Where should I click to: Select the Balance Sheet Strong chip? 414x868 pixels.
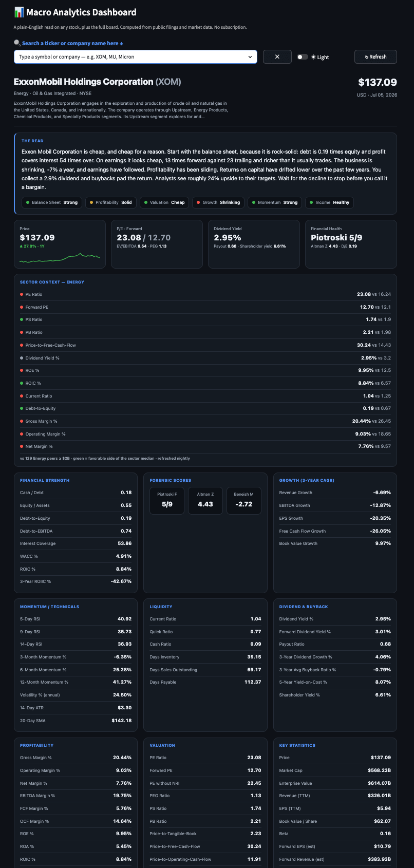click(x=52, y=202)
